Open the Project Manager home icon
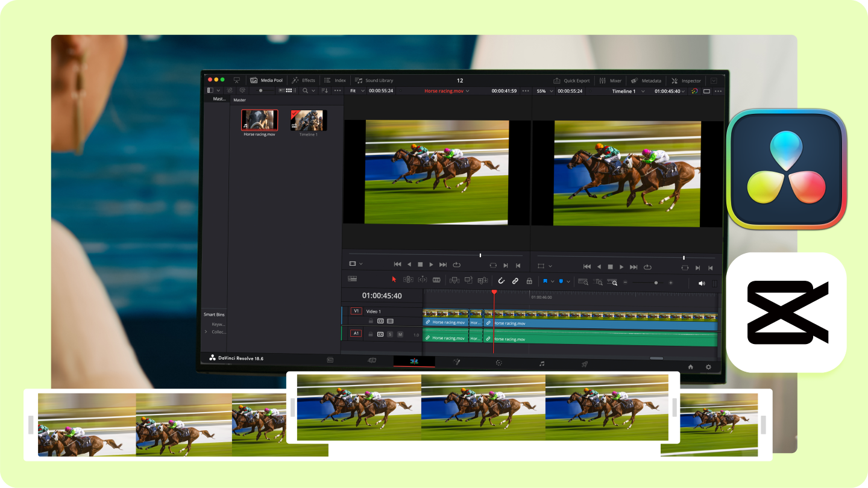The width and height of the screenshot is (868, 488). click(690, 366)
